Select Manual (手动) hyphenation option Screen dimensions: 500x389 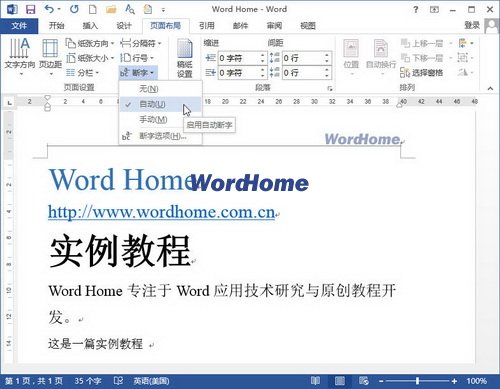[160, 119]
